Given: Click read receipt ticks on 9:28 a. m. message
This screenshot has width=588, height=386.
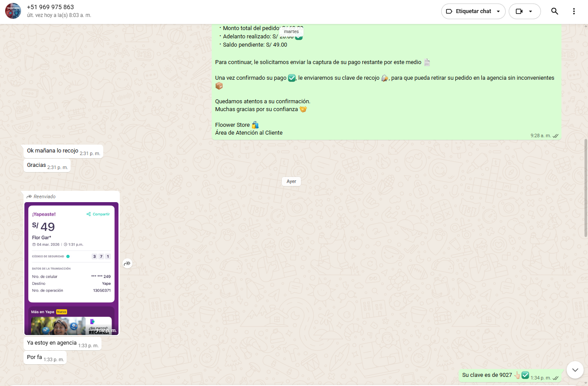Looking at the screenshot, I should pos(555,136).
